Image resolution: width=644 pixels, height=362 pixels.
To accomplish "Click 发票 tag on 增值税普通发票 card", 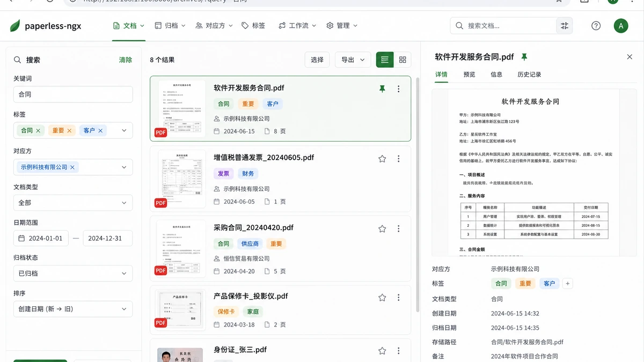I will pyautogui.click(x=223, y=173).
